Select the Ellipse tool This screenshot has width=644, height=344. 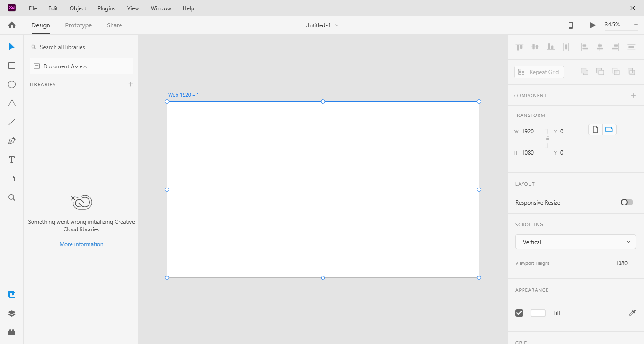click(12, 84)
